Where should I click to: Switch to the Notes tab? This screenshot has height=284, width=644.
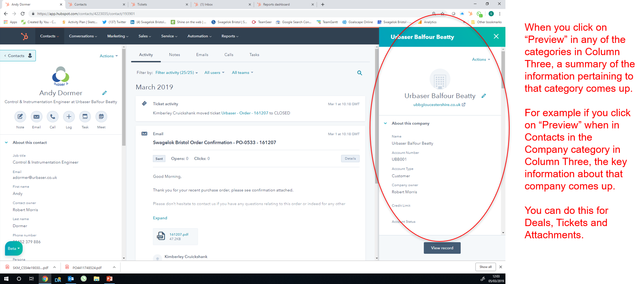click(175, 55)
